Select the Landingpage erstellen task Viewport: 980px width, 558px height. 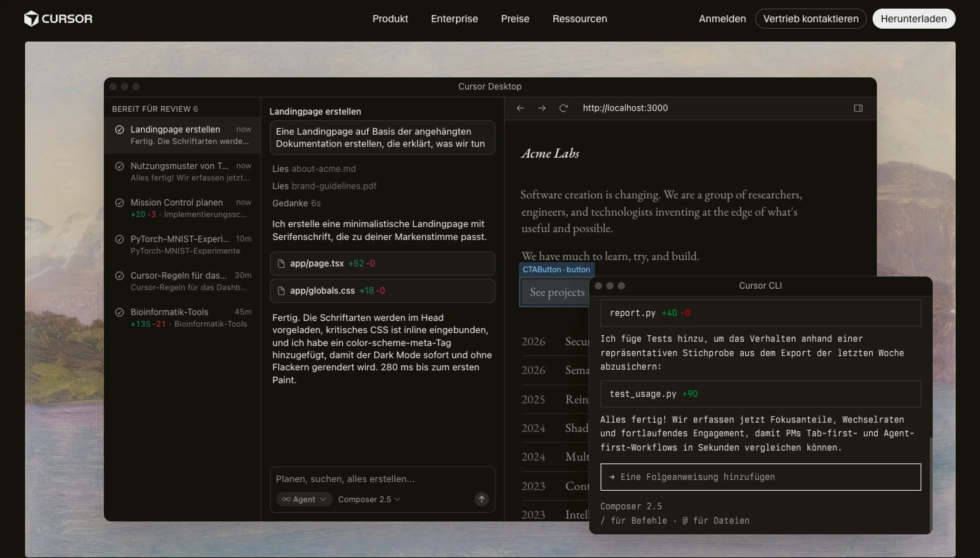pos(182,135)
